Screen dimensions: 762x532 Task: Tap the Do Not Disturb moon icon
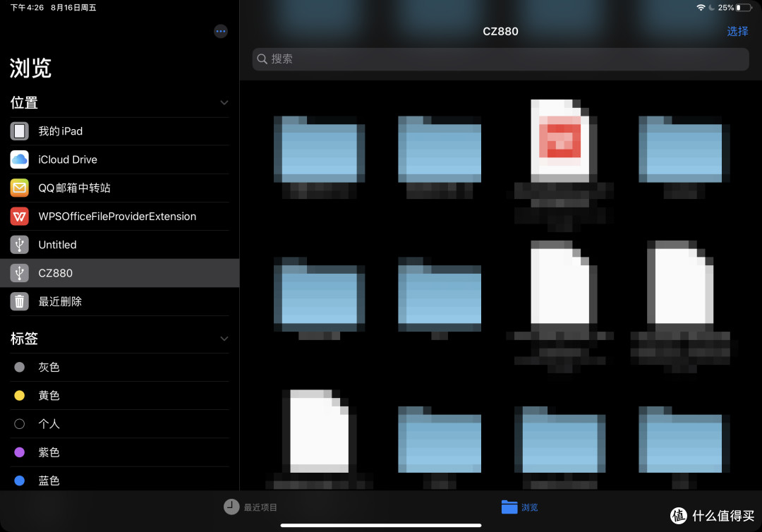tap(711, 7)
